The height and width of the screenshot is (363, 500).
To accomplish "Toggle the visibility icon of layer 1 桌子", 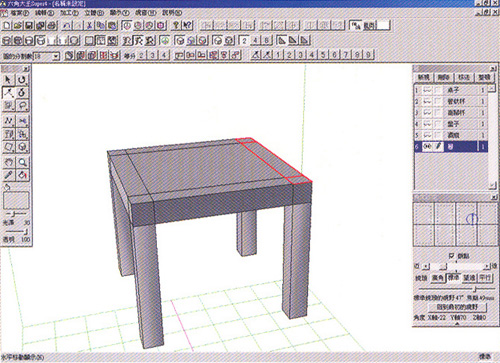I will tap(427, 90).
